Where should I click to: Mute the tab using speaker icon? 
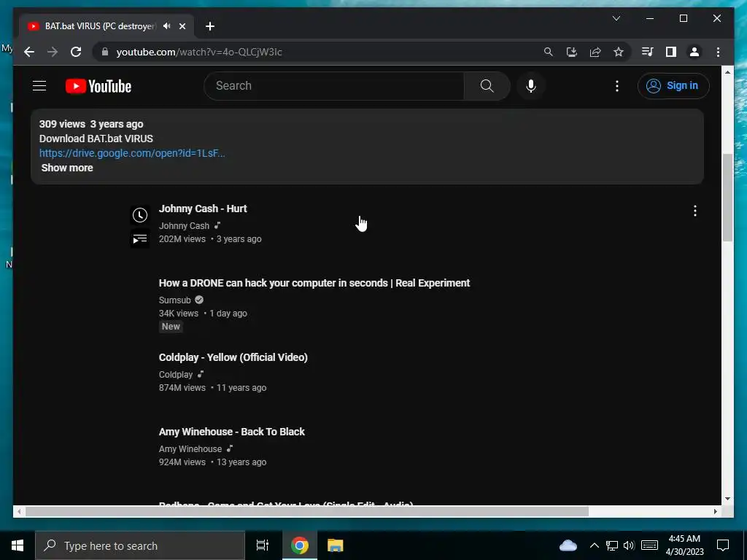click(167, 26)
